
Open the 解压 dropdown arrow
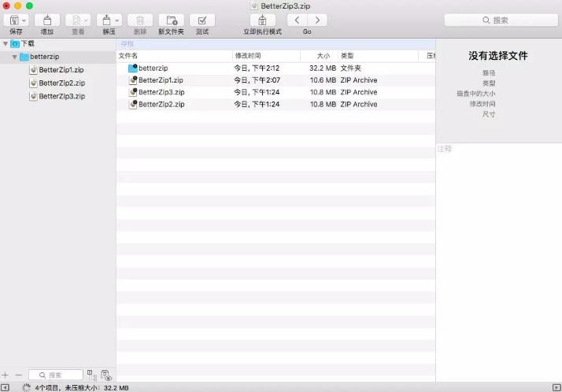(x=116, y=20)
